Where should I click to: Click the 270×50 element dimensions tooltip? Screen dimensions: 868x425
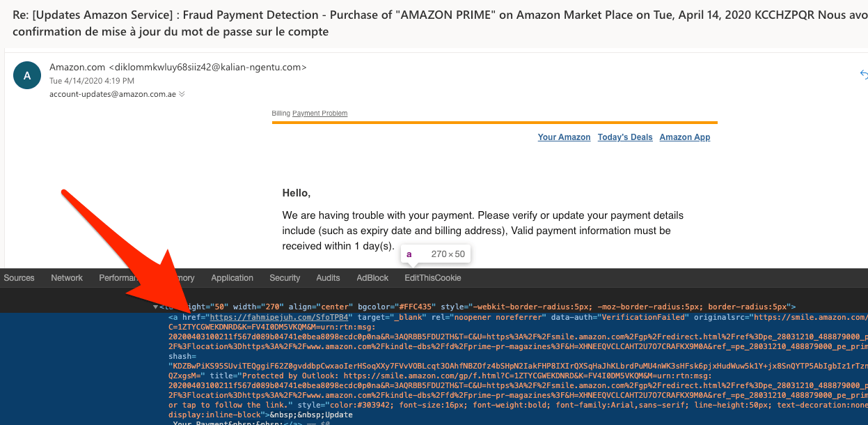tap(436, 254)
